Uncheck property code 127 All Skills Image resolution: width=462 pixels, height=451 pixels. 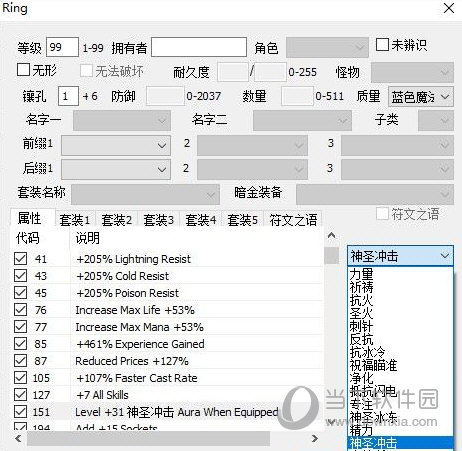[x=20, y=395]
